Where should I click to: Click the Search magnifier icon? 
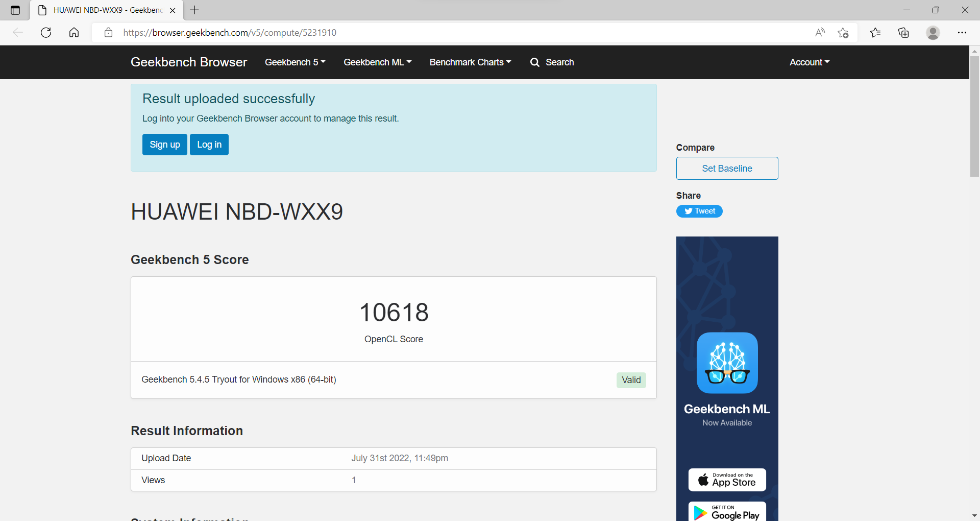click(x=535, y=62)
